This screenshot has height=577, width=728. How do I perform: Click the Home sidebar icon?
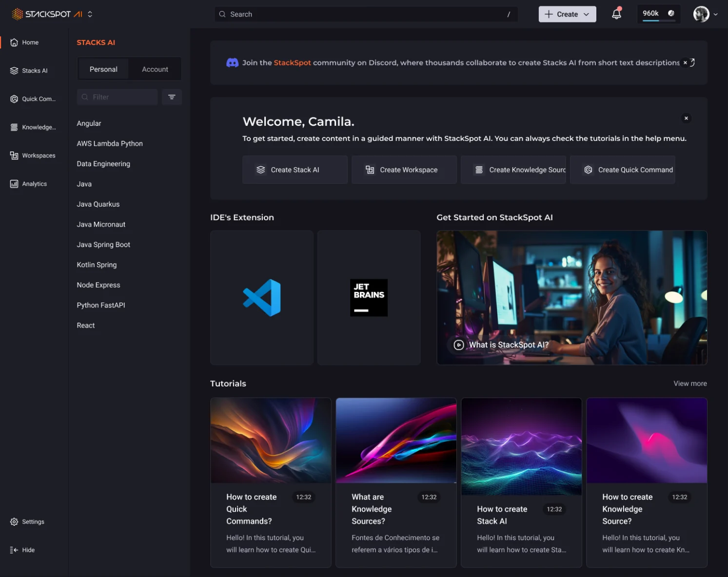14,42
